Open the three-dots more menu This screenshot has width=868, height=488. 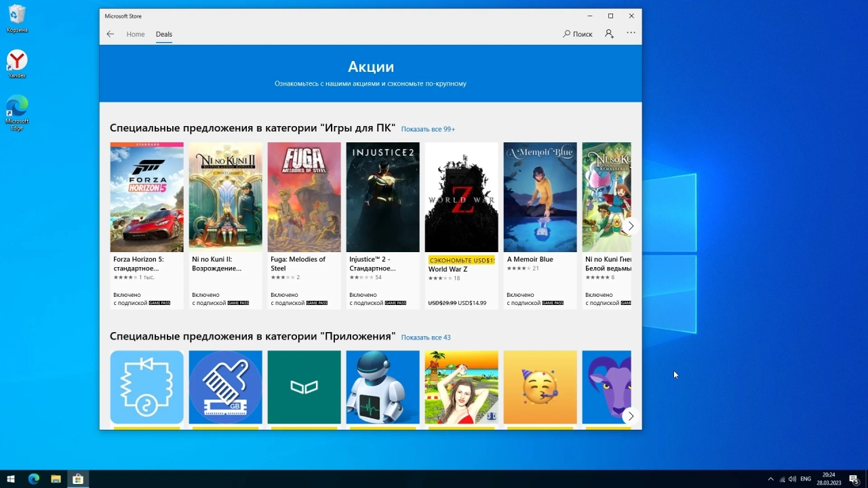click(x=631, y=33)
